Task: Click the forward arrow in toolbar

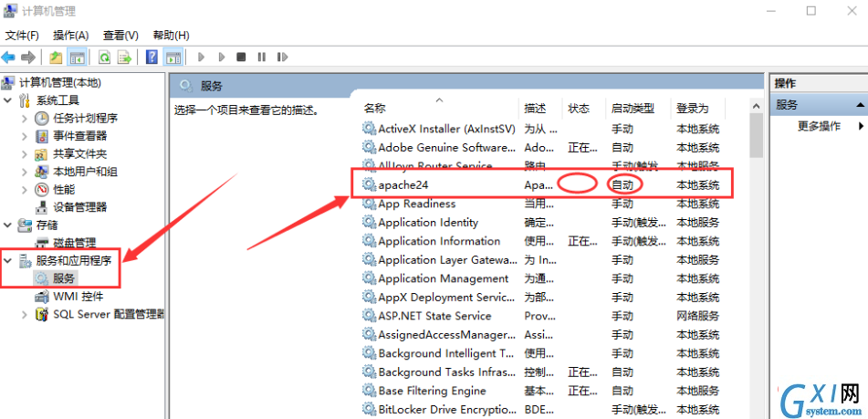Action: pos(28,57)
